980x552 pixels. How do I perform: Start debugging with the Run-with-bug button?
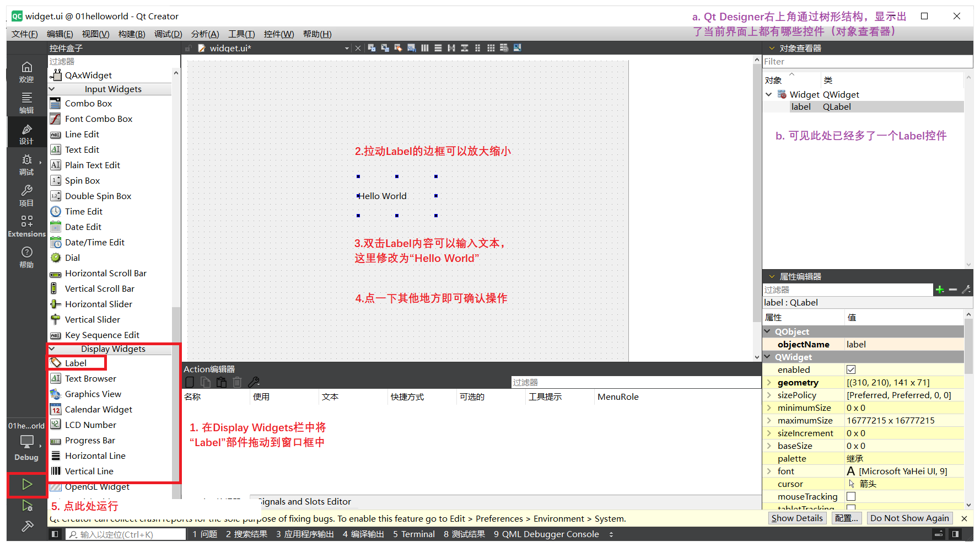click(27, 506)
